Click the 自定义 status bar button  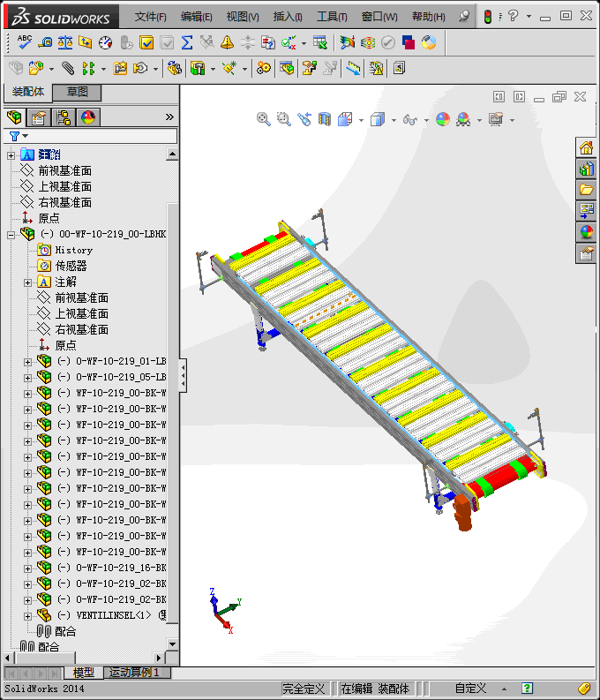[x=470, y=689]
